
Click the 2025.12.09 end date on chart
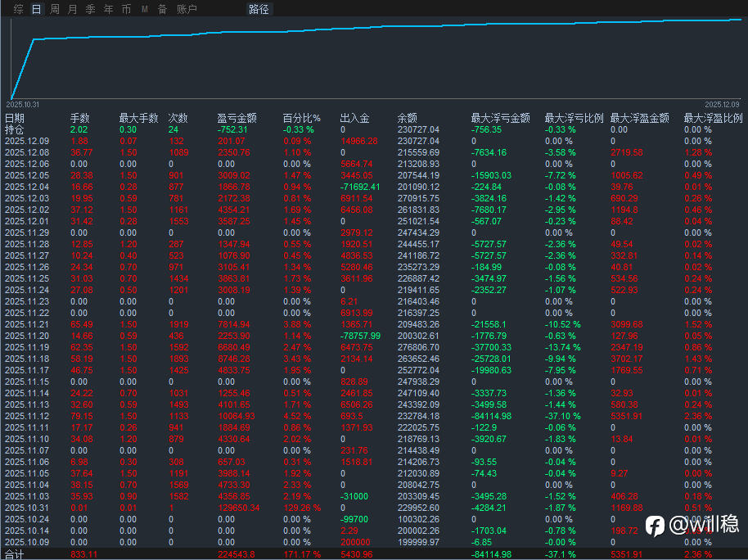(x=723, y=105)
